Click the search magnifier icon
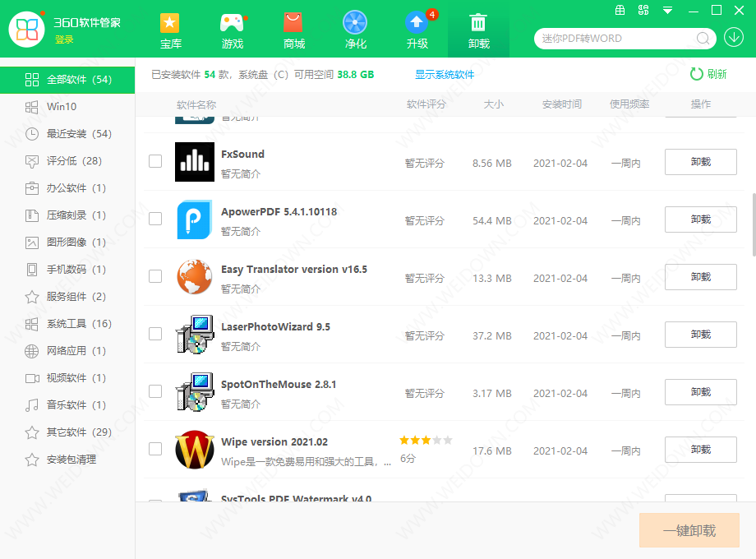This screenshot has width=756, height=559. pos(703,39)
